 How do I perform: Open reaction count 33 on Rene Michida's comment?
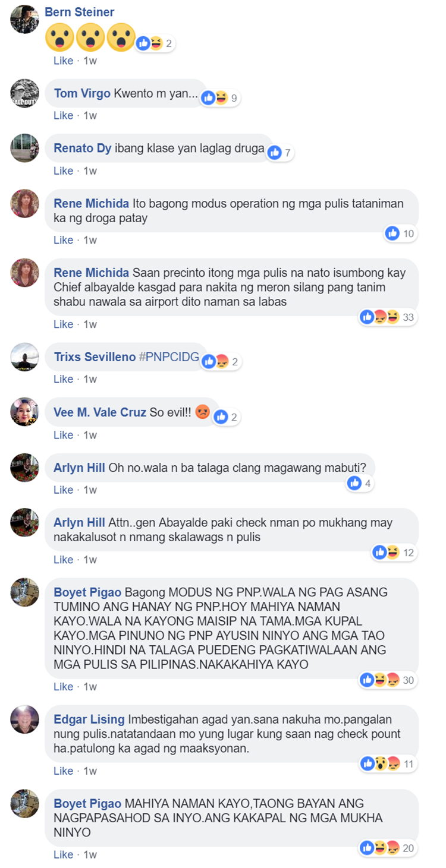[387, 317]
